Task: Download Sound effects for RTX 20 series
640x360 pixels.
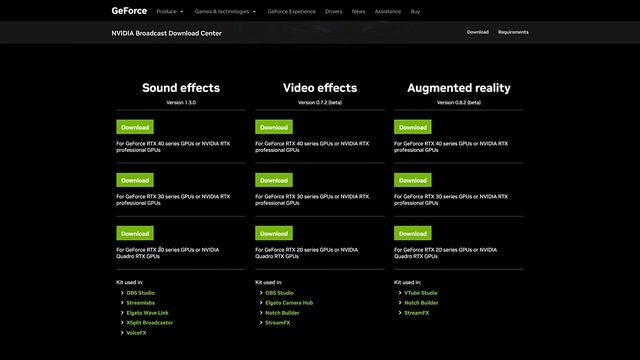Action: pyautogui.click(x=135, y=233)
